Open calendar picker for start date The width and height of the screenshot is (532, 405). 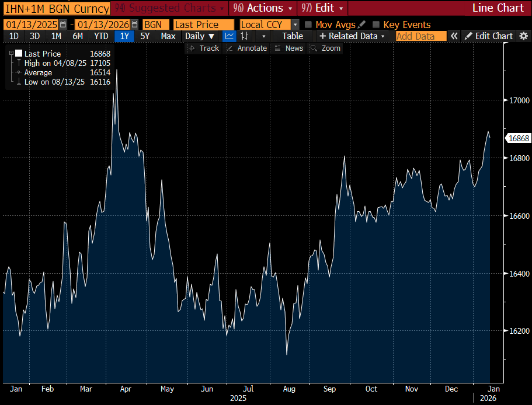point(63,25)
